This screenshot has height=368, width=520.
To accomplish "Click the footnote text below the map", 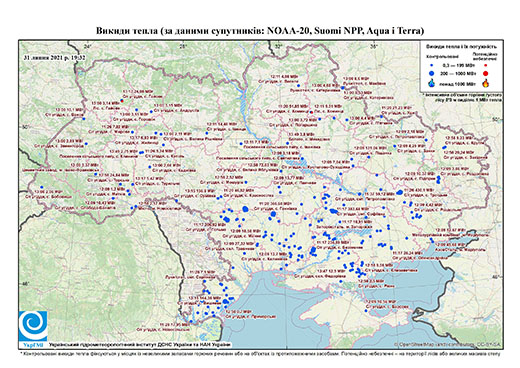I will click(x=260, y=352).
